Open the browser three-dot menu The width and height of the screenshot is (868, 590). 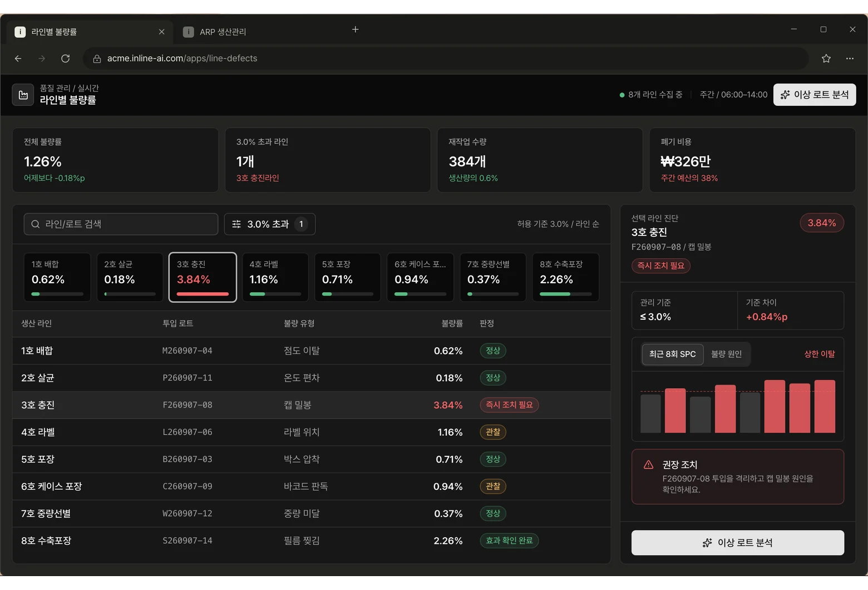click(850, 58)
